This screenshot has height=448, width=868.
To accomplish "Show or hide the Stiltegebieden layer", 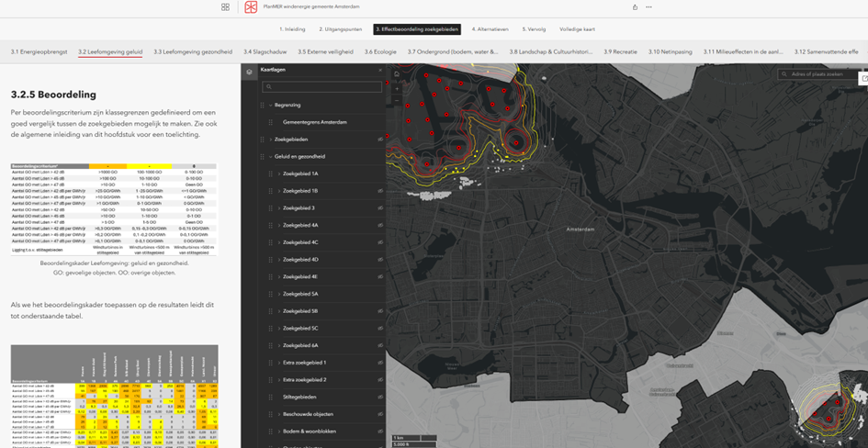I will point(380,398).
